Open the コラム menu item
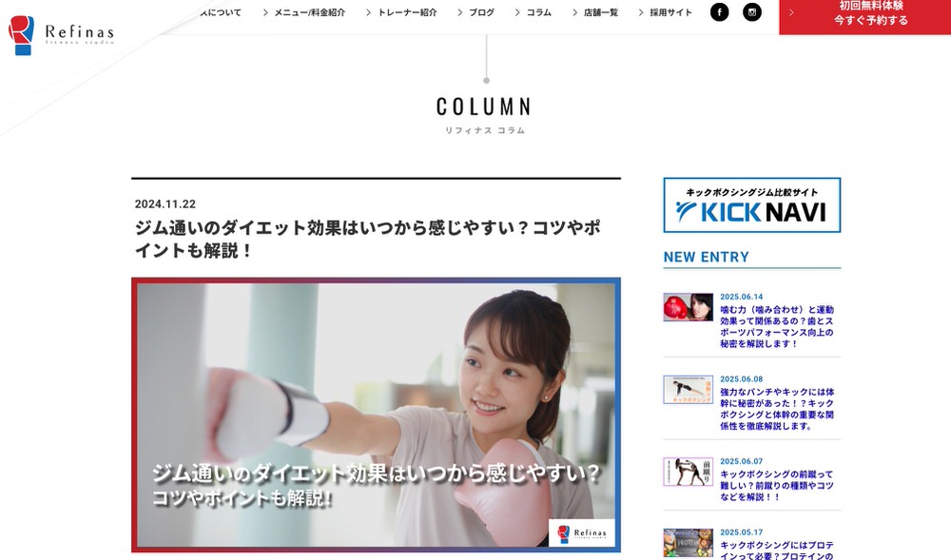 click(538, 12)
